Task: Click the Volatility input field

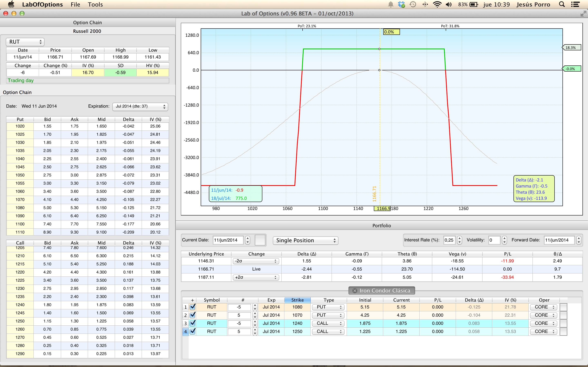Action: (494, 240)
